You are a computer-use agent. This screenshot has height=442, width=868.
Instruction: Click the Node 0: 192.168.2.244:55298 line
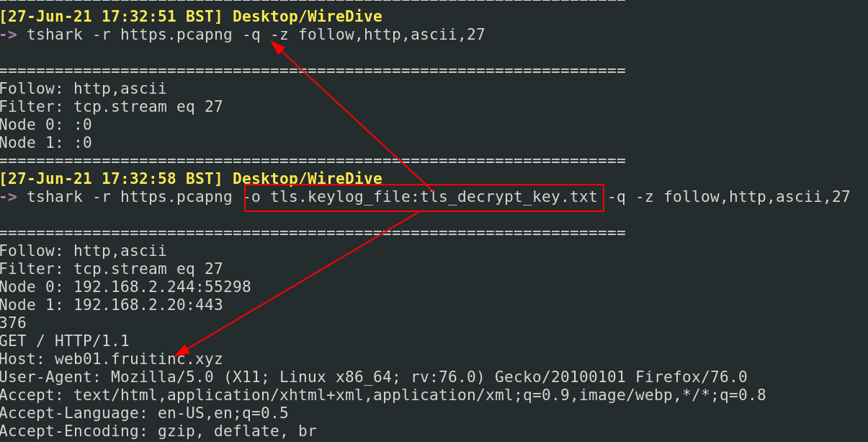click(x=125, y=287)
